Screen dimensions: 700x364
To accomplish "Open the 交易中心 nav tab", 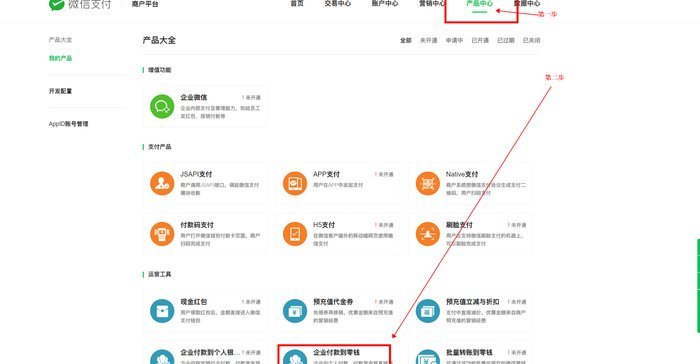I will click(338, 4).
